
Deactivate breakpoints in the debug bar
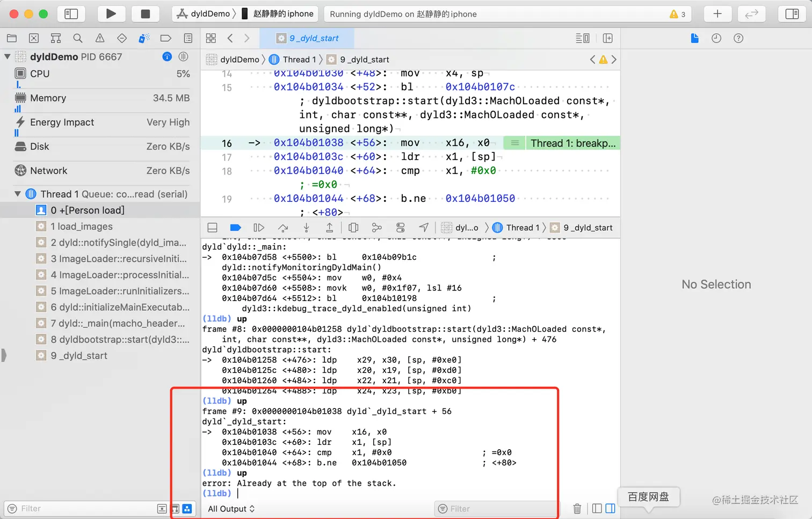click(x=235, y=228)
